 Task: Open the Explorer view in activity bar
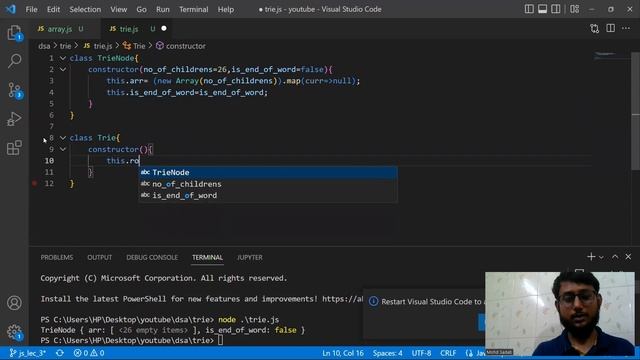[14, 33]
